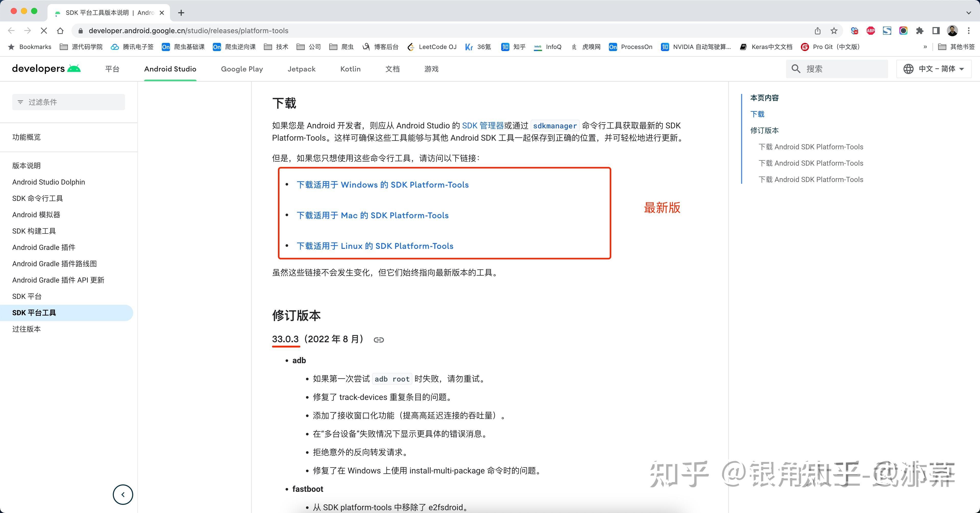Image resolution: width=980 pixels, height=513 pixels.
Task: Open the 知乎 bookmark
Action: click(x=513, y=47)
